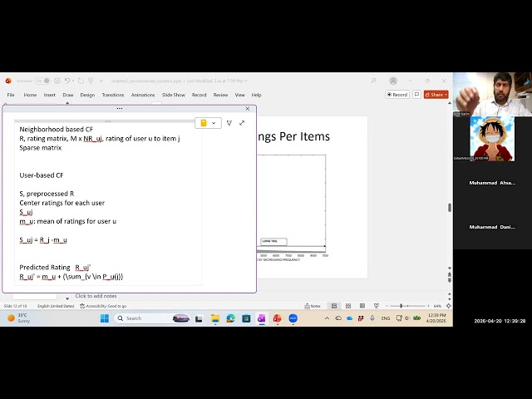Switch to Reading View icon

click(x=362, y=306)
